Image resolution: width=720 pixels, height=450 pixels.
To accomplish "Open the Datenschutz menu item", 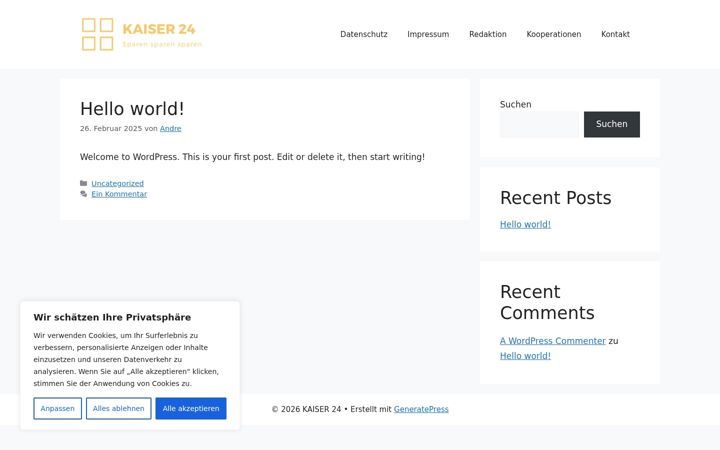I will click(364, 34).
